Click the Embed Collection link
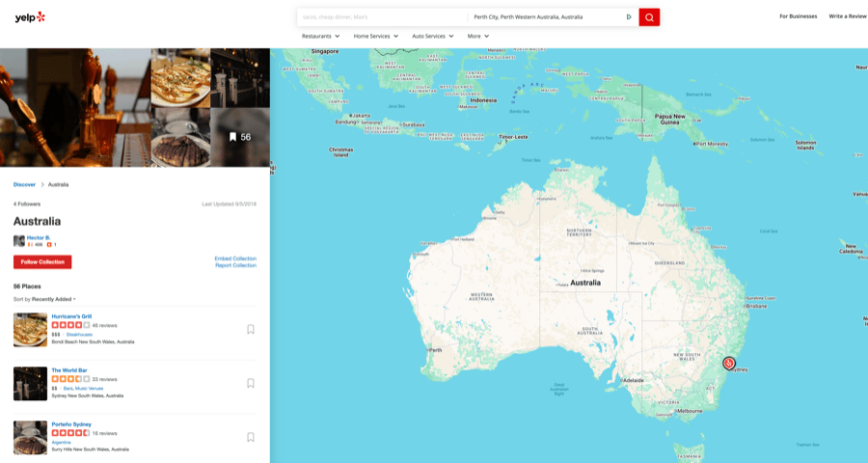This screenshot has width=868, height=463. (x=235, y=259)
